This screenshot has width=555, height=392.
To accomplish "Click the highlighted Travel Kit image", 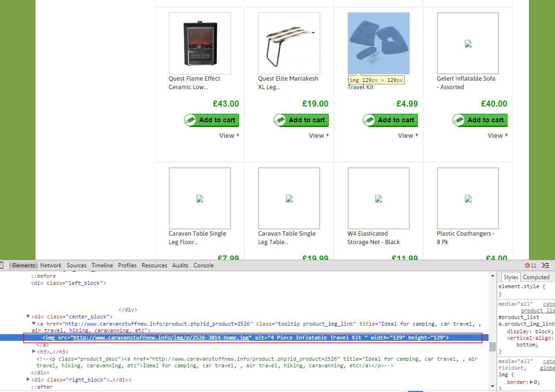I will 379,44.
